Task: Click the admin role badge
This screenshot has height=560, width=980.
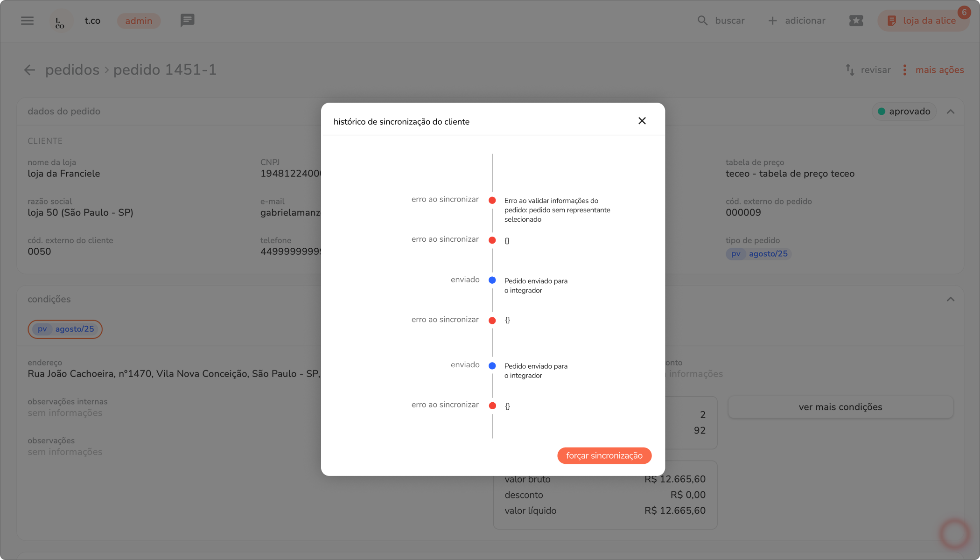Action: (139, 21)
